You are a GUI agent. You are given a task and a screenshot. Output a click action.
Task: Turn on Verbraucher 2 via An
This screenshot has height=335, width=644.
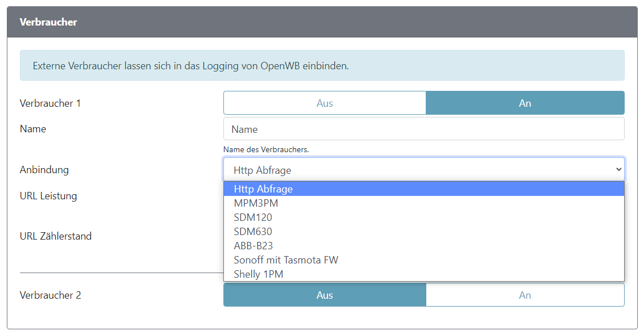(525, 295)
